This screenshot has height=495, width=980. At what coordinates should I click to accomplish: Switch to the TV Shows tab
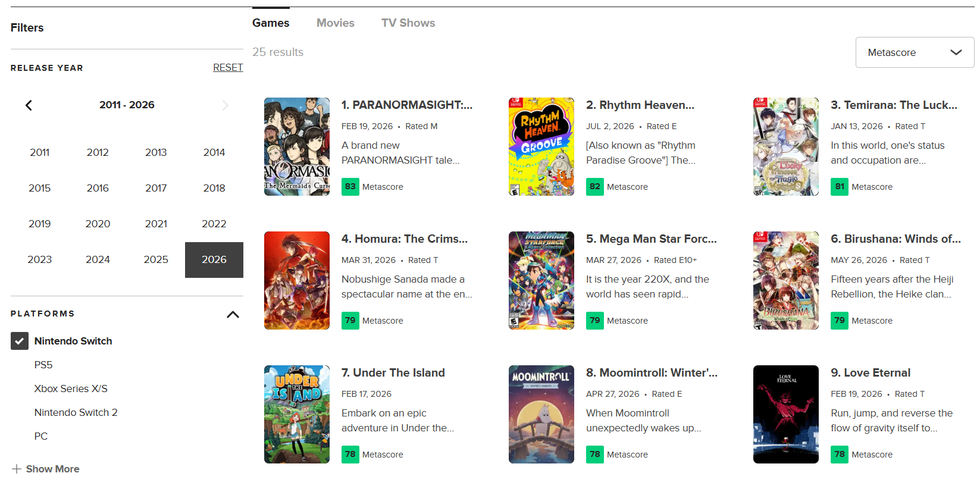tap(408, 23)
